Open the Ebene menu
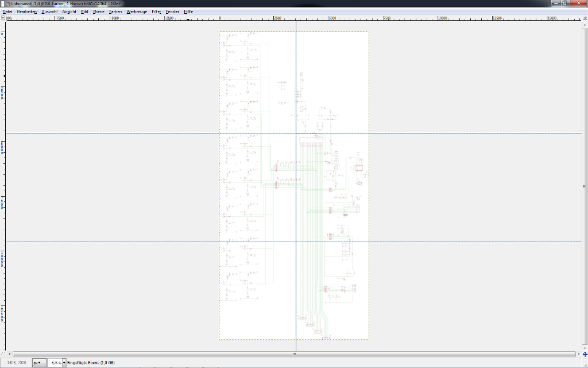 (99, 11)
